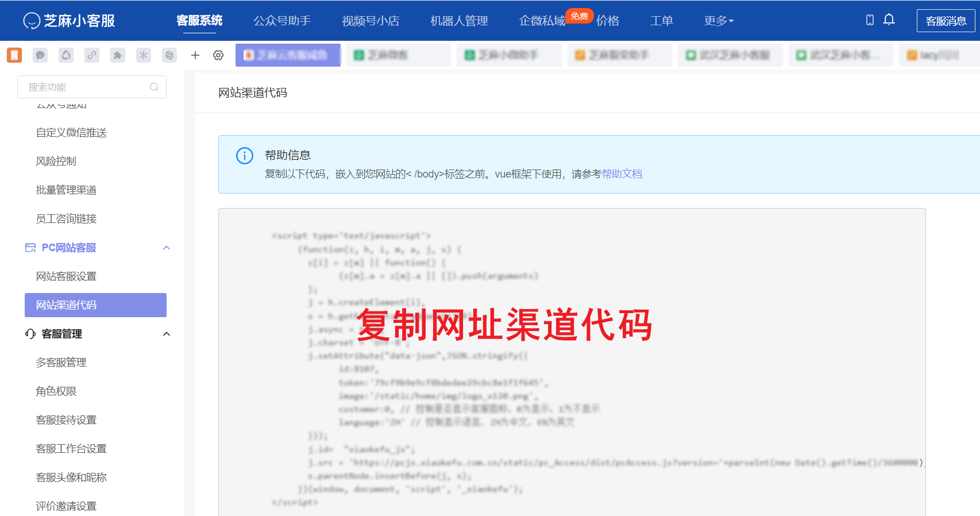This screenshot has height=516, width=980.
Task: Open the gear settings icon
Action: click(218, 55)
